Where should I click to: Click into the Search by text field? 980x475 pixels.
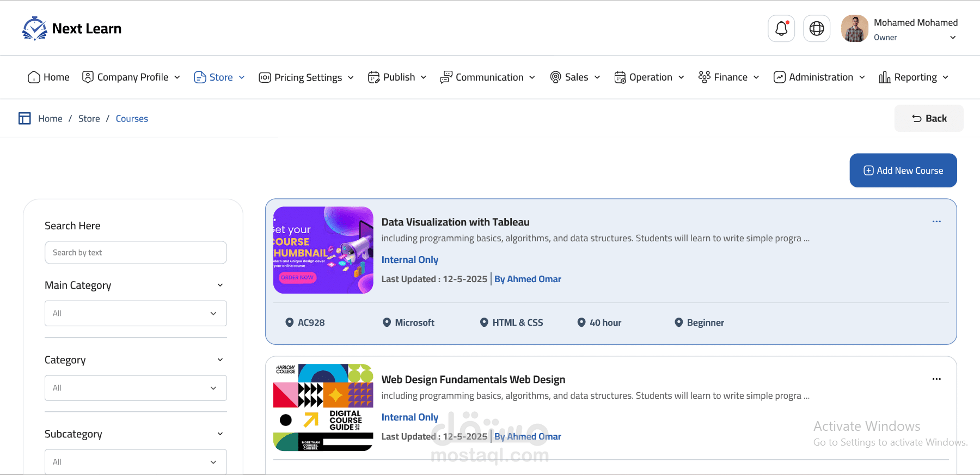[x=136, y=253]
